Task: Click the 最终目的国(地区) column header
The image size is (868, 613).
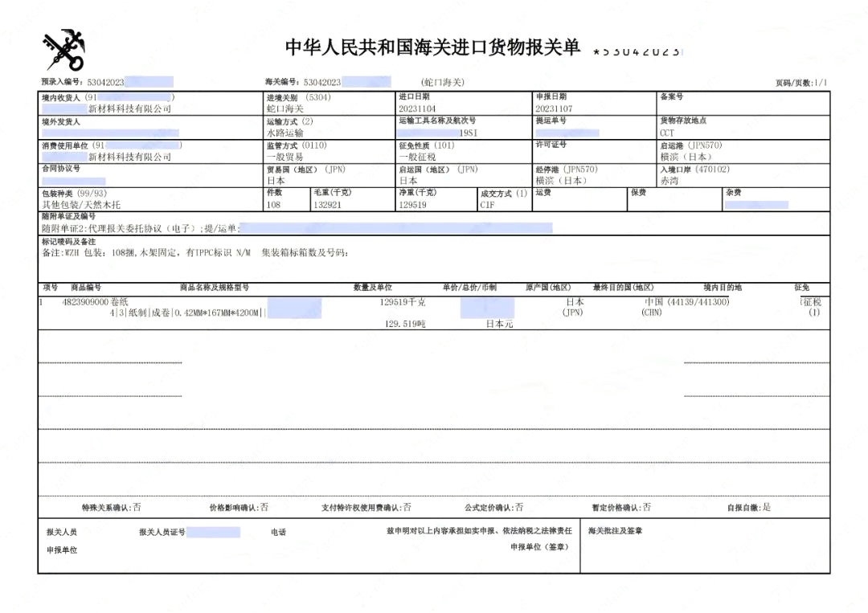Action: (624, 288)
